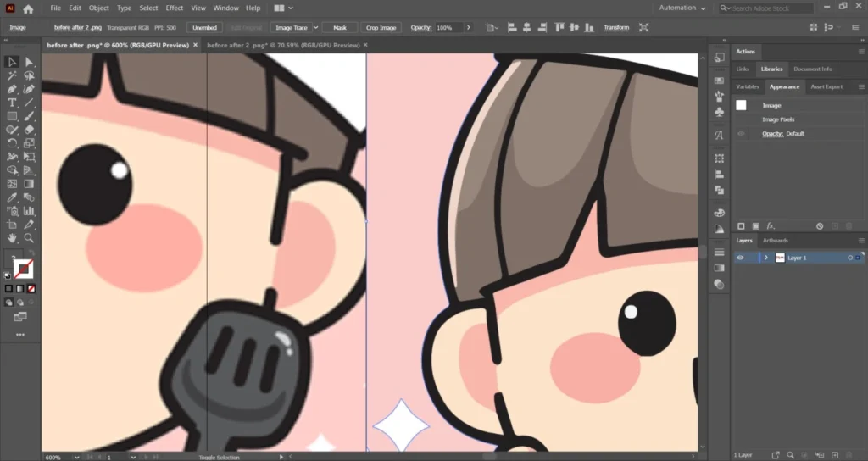Open the File menu
868x461 pixels.
pyautogui.click(x=55, y=8)
